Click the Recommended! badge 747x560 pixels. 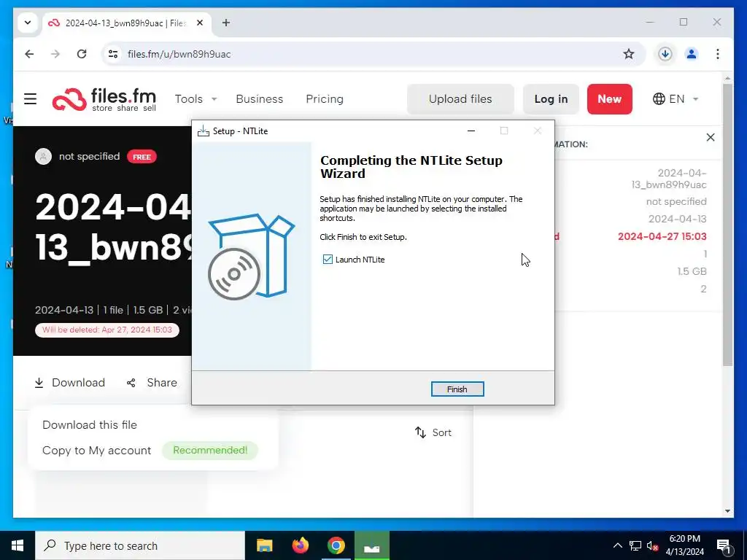click(210, 450)
